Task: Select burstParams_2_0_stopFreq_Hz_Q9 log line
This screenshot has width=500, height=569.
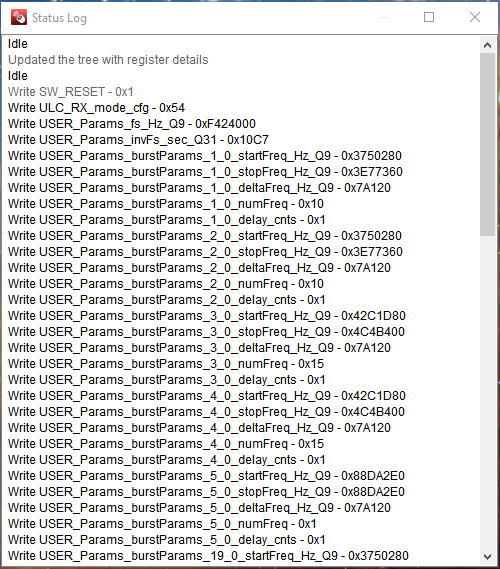Action: tap(205, 251)
